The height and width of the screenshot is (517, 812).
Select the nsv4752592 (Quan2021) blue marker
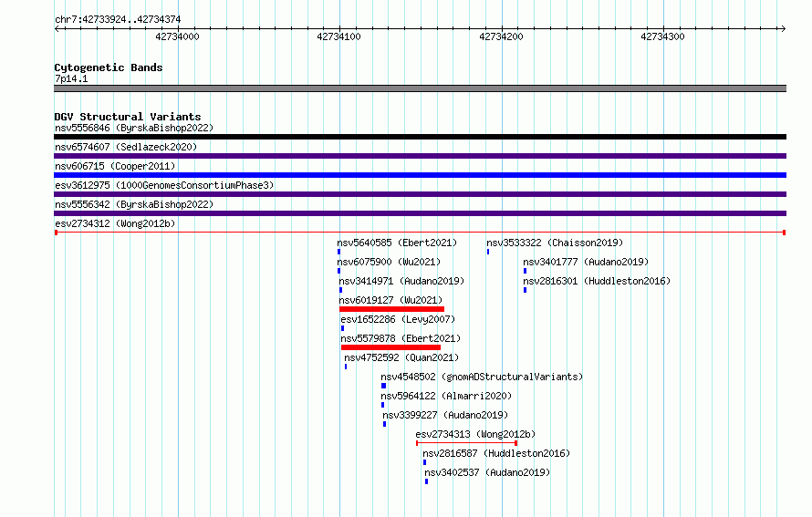coord(346,367)
